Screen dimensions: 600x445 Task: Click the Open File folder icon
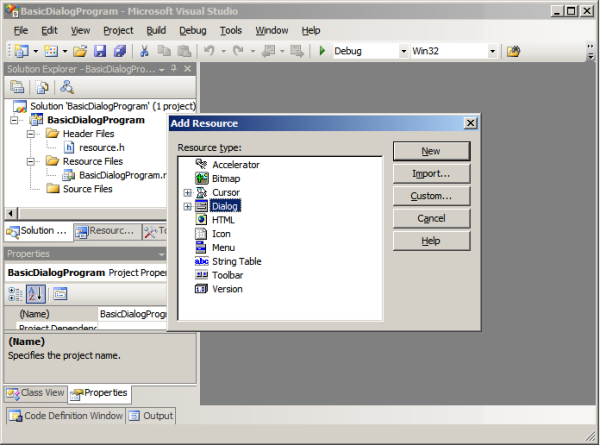coord(80,51)
